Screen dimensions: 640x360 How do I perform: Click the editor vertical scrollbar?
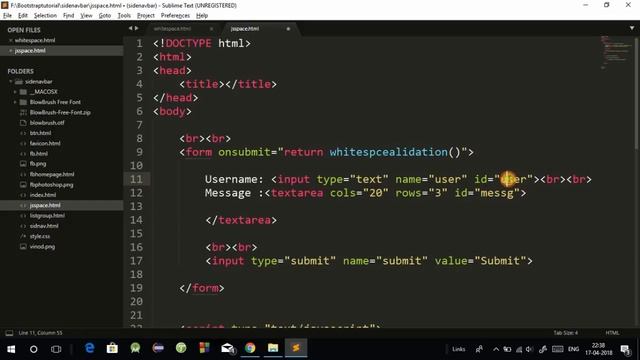(637, 93)
